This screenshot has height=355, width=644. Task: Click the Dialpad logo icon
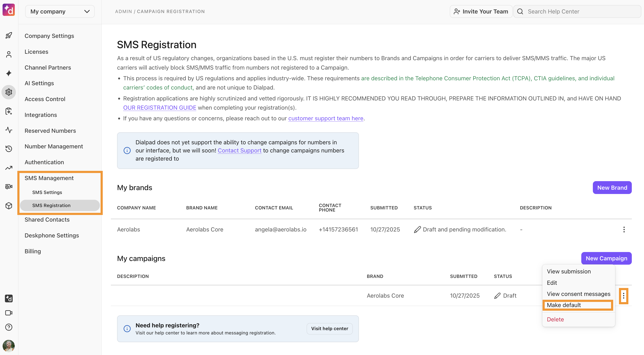(9, 10)
